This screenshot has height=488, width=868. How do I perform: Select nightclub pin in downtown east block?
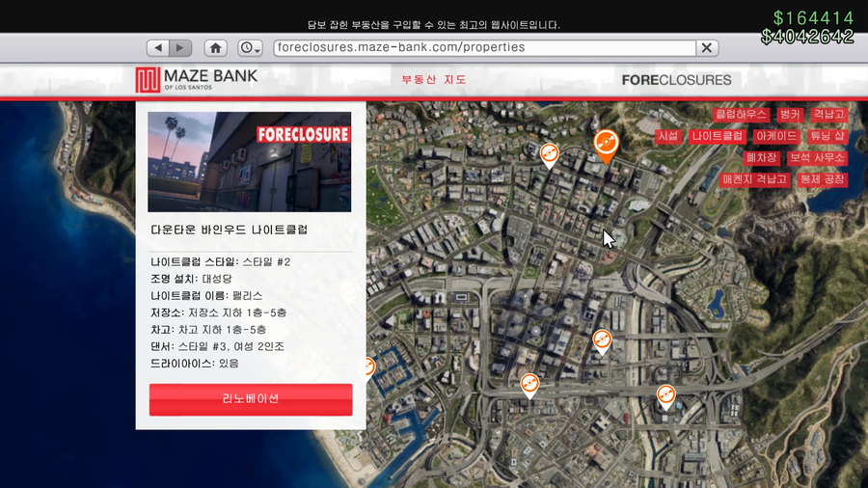coord(602,341)
